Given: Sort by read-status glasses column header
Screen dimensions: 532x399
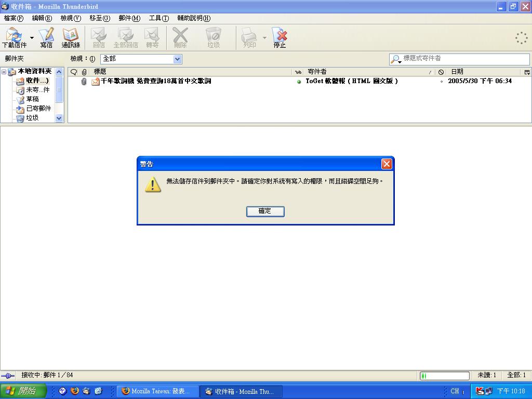Looking at the screenshot, I should 298,72.
